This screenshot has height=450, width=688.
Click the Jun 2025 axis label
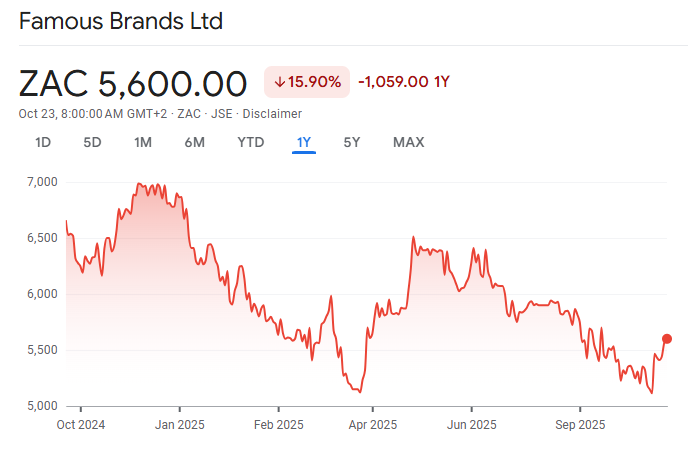470,424
